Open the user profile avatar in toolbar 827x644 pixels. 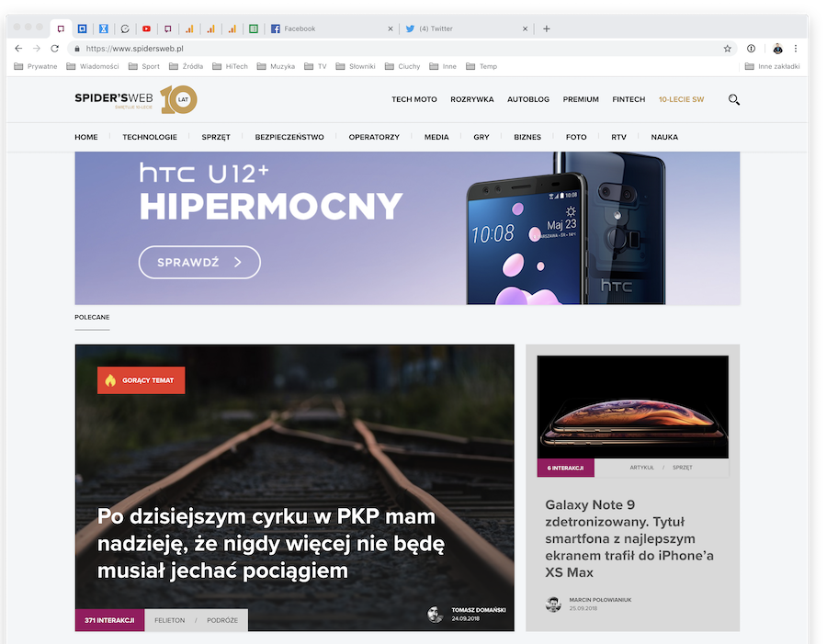(x=777, y=49)
